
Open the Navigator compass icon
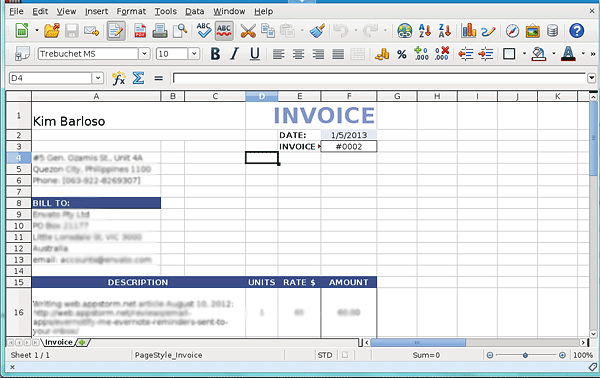tap(512, 31)
